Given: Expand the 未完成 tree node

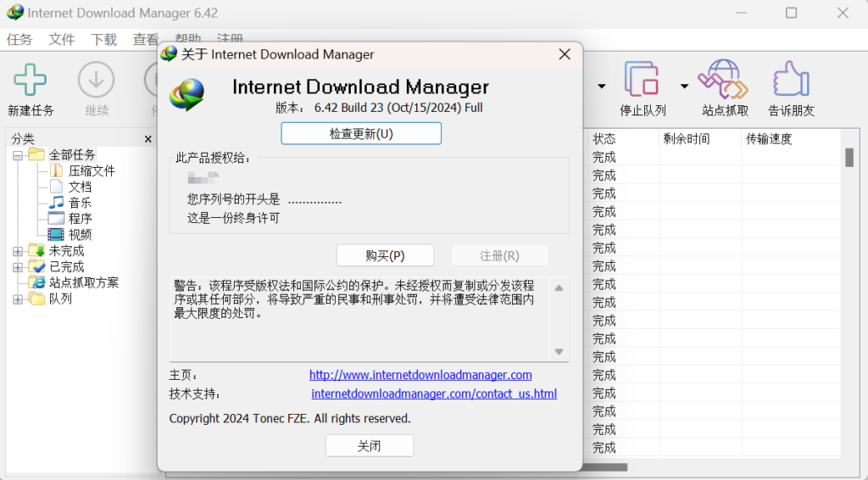Looking at the screenshot, I should tap(18, 251).
